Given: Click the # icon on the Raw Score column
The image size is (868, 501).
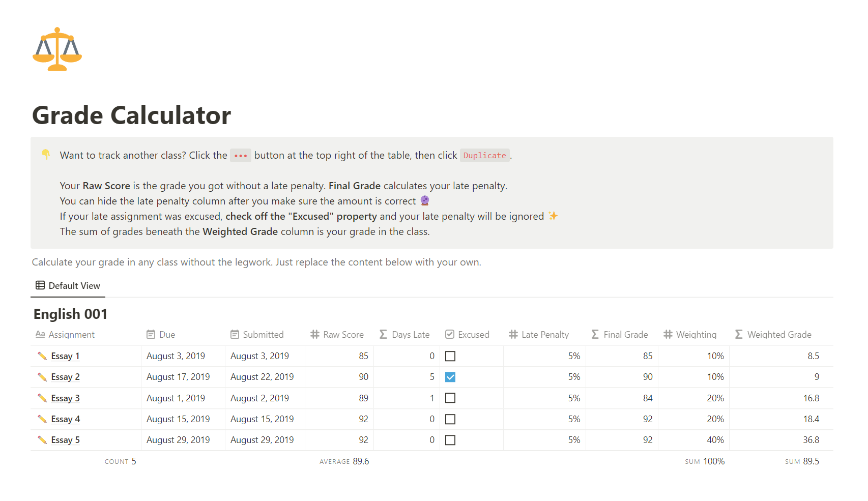Looking at the screenshot, I should (x=314, y=334).
